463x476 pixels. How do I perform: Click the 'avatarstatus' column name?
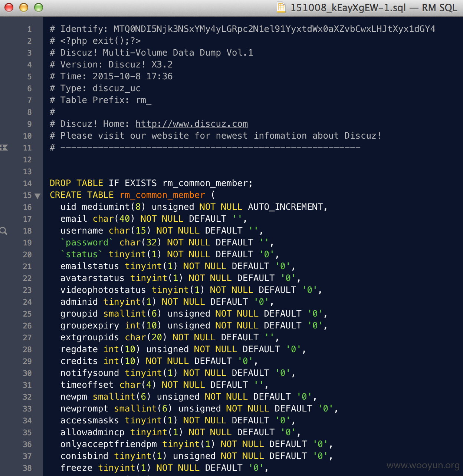(92, 278)
